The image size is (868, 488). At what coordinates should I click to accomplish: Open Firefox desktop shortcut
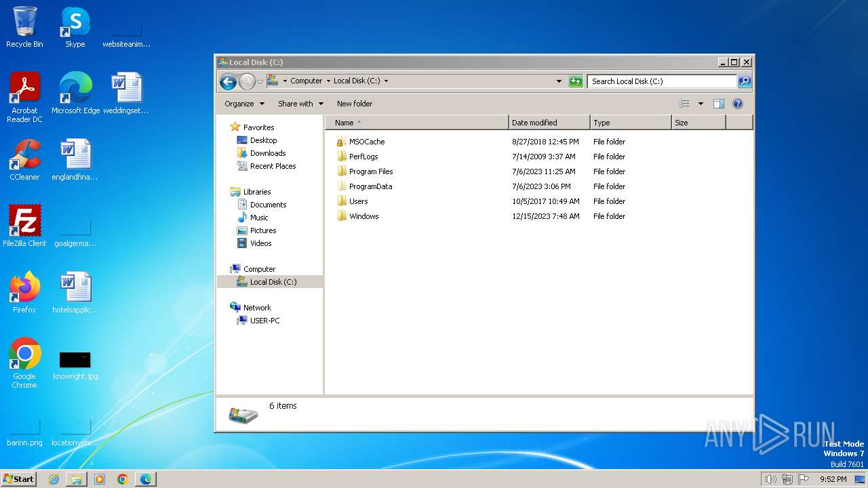tap(24, 293)
